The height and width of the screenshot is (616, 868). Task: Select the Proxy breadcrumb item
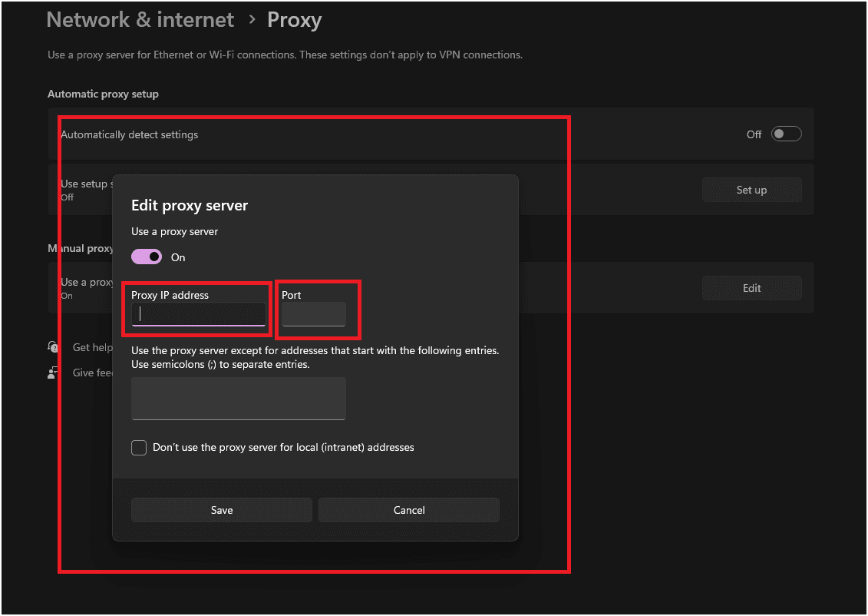[x=294, y=20]
